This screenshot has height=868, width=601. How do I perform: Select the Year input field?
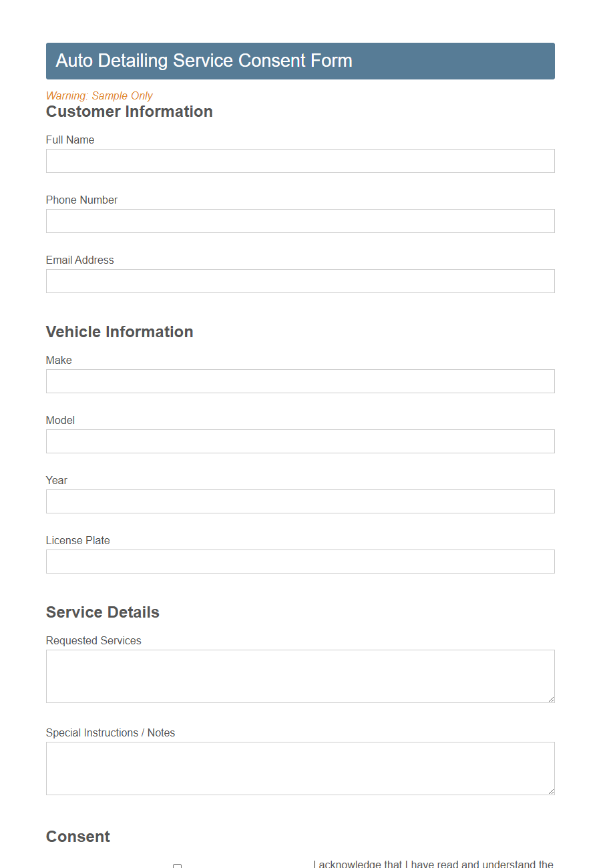300,501
